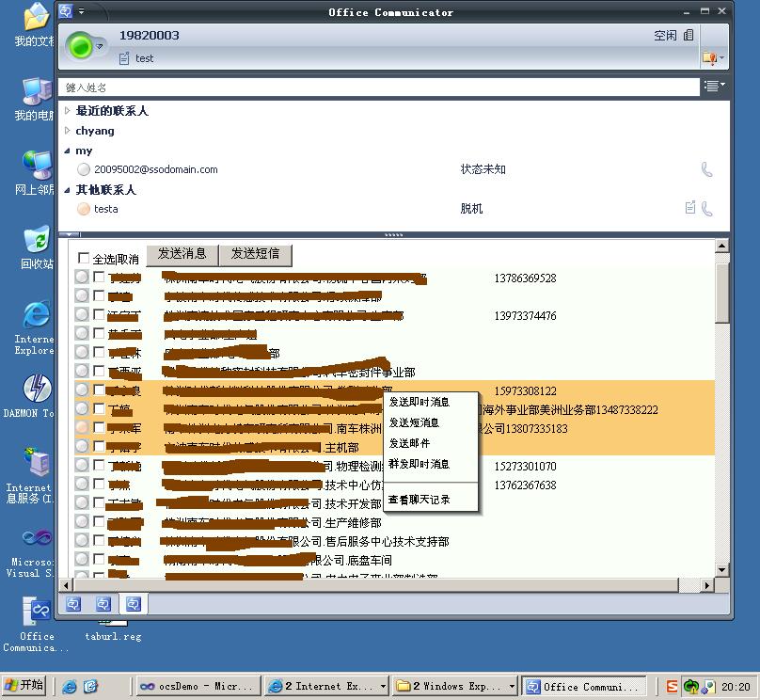This screenshot has width=760, height=700.
Task: Collapse the my contact group
Action: click(68, 151)
